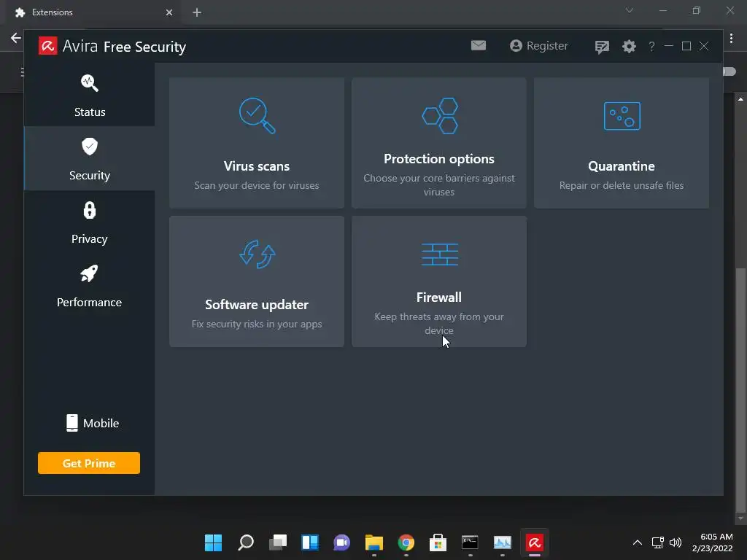747x560 pixels.
Task: Click 'Choose your core barriers against viruses' text
Action: (x=439, y=184)
